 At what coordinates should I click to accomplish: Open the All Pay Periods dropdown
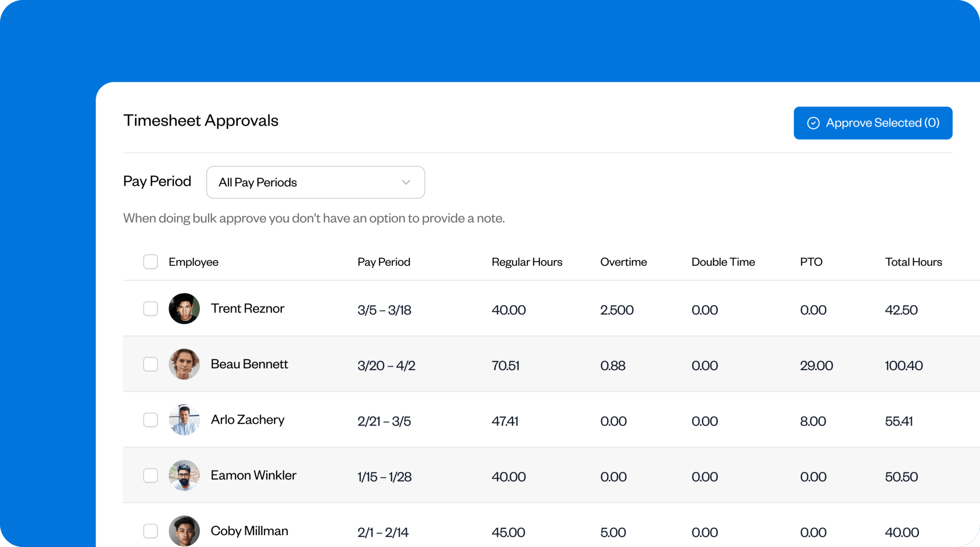[x=315, y=182]
